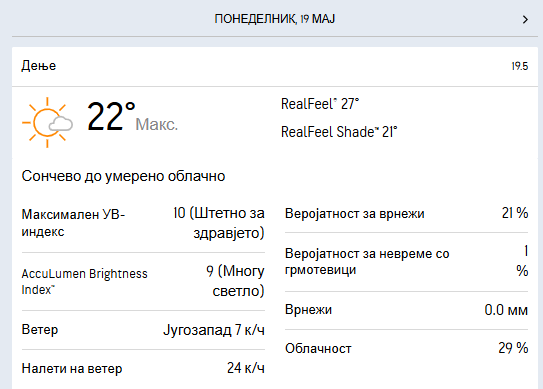
Task: Click the AccuLumen Brightness Index label
Action: click(x=84, y=282)
